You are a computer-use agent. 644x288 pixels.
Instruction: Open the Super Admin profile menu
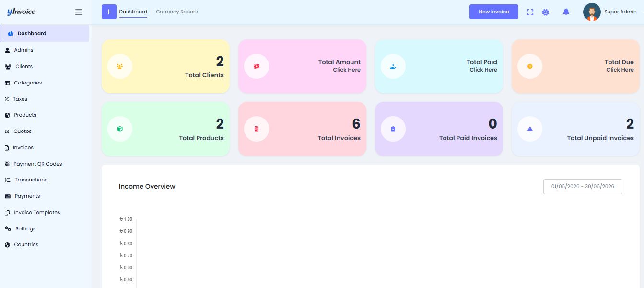(x=610, y=12)
